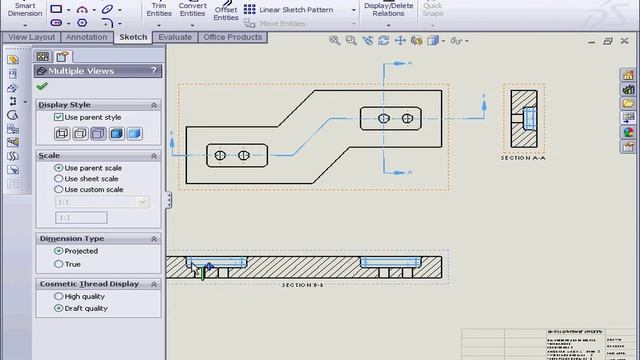The image size is (640, 360).
Task: Select the Corner Rectangle sketch tool
Action: pos(56,9)
